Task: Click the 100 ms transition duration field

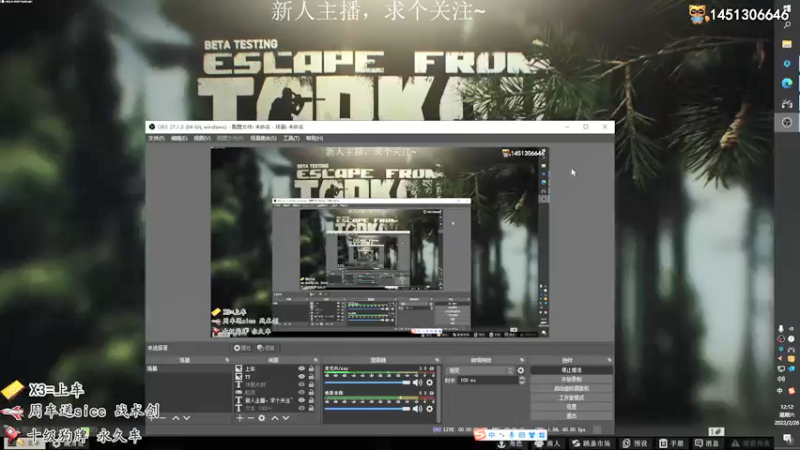Action: click(488, 381)
